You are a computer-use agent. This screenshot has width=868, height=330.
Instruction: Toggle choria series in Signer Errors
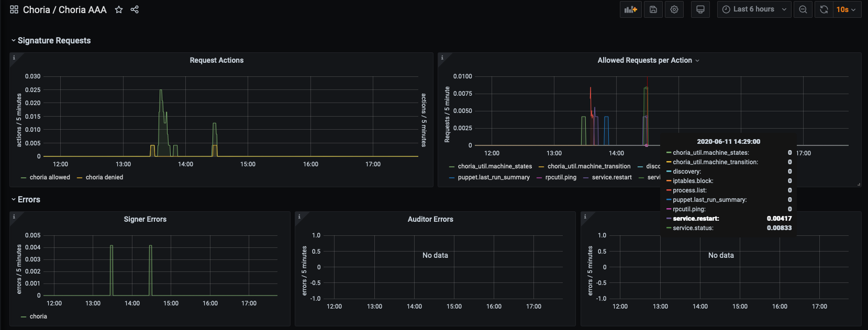(38, 316)
